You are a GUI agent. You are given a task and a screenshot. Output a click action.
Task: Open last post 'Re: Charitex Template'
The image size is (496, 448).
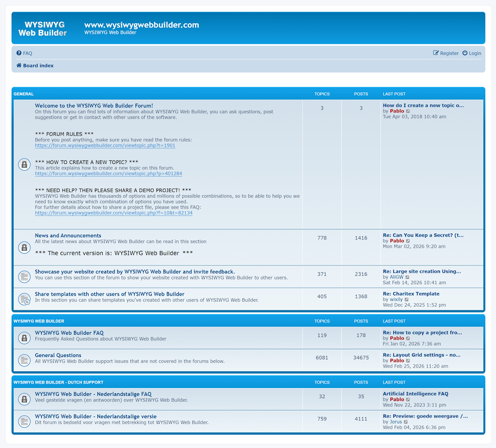[411, 294]
